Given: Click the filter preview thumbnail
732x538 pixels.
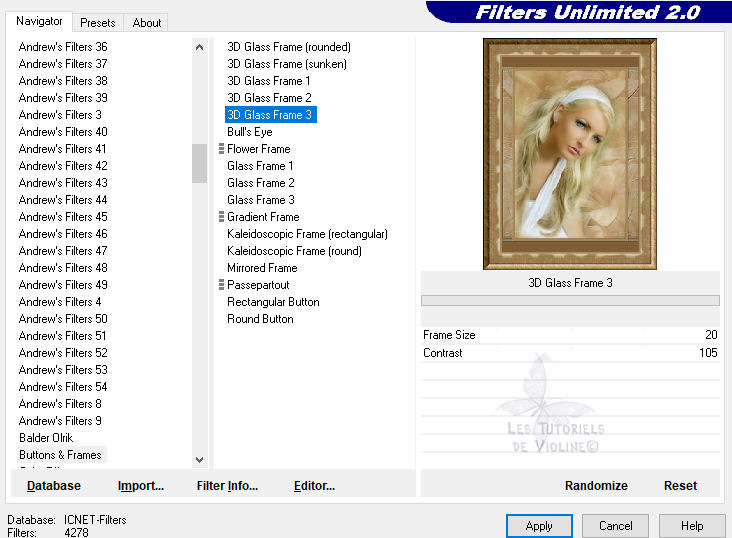Looking at the screenshot, I should click(570, 154).
